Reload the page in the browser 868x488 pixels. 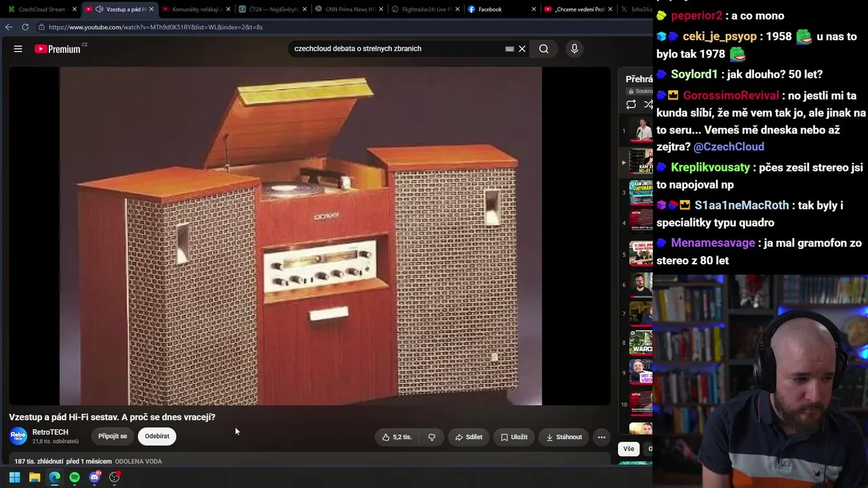click(25, 27)
